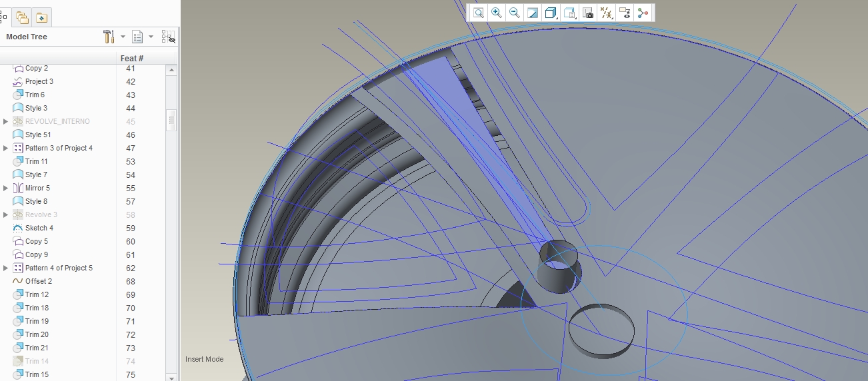
Task: Select the Sketch 4 feature icon
Action: [18, 228]
